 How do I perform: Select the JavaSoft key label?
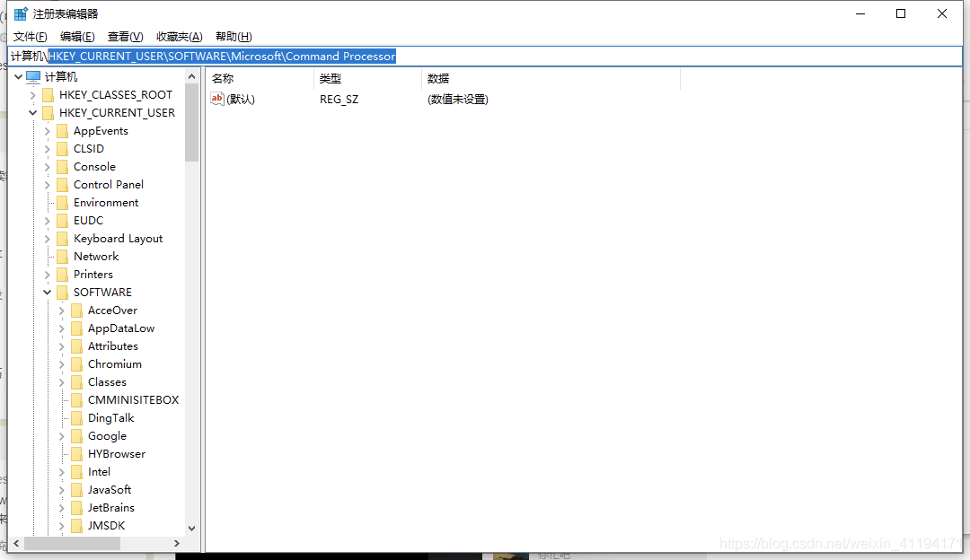[x=110, y=489]
